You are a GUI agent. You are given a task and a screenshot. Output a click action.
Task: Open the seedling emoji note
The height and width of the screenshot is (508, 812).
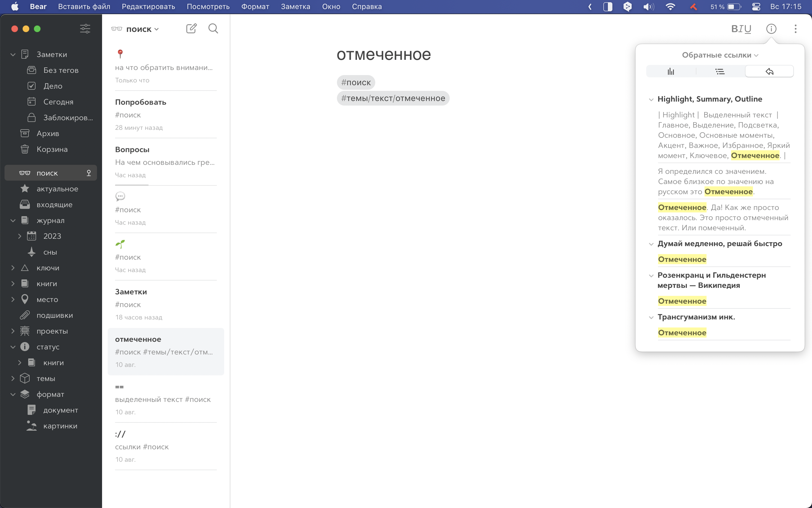pos(166,256)
